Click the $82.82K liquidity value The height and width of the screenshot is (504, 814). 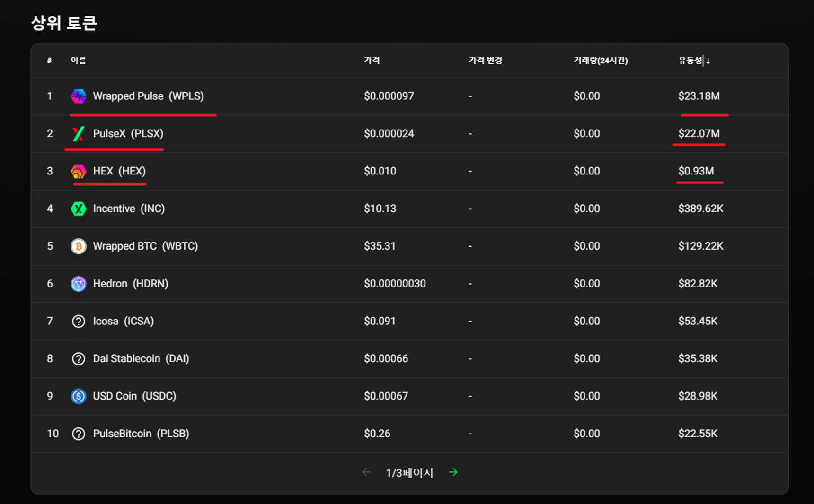(x=698, y=284)
